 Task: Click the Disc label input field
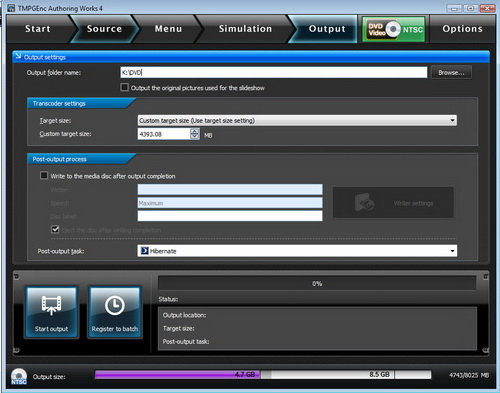point(230,216)
